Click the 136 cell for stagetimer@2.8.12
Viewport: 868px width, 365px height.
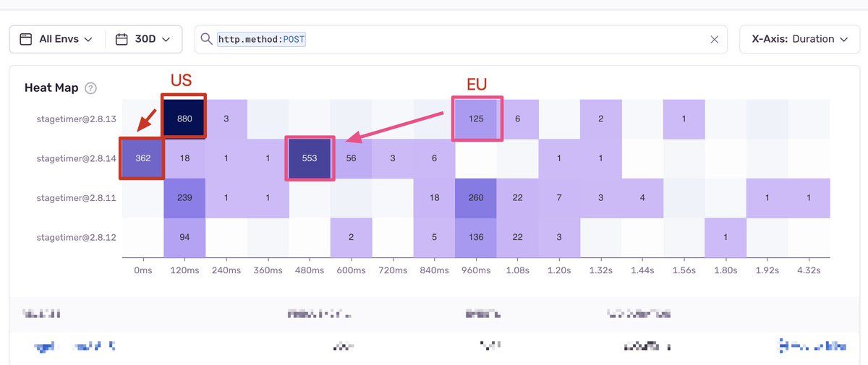(x=476, y=238)
